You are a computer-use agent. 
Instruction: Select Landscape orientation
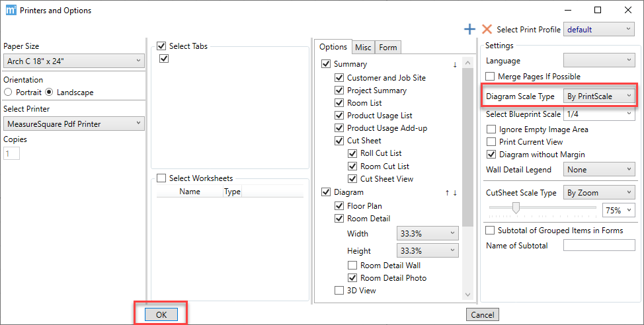(49, 92)
